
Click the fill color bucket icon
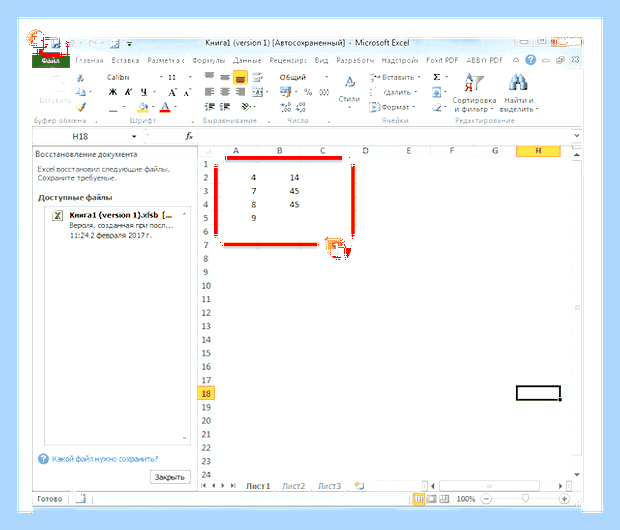(143, 107)
